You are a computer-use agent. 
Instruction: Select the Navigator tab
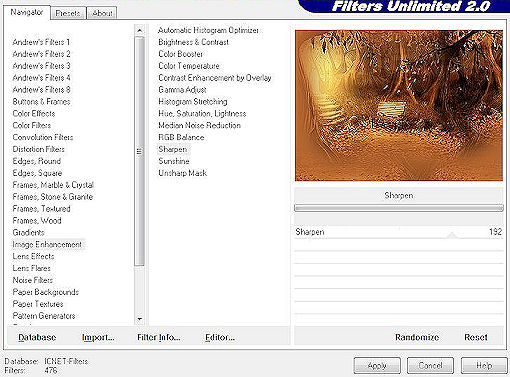[27, 12]
